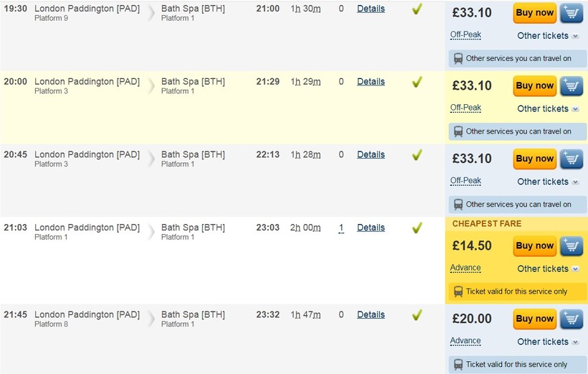Add cheapest £14.50 fare to basket
This screenshot has width=588, height=374.
pos(572,246)
